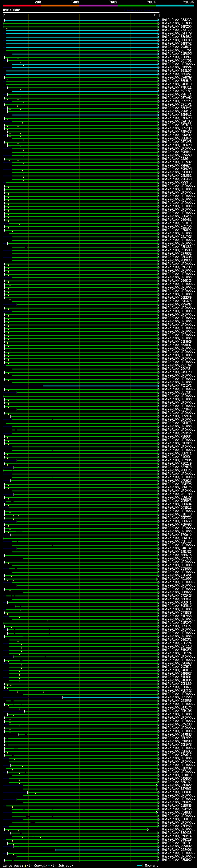This screenshot has width=197, height=868.
Task: Click label UniRef100_Q4KTG2
Action: (177, 548)
